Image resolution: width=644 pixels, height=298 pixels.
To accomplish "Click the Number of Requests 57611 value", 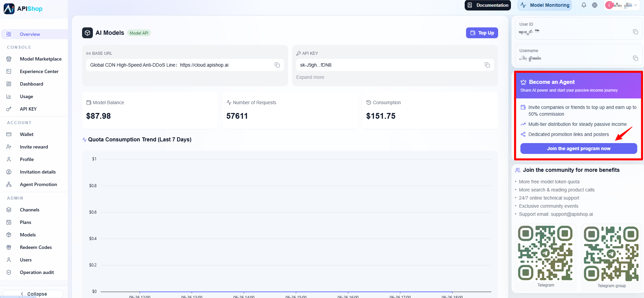I will (x=237, y=116).
